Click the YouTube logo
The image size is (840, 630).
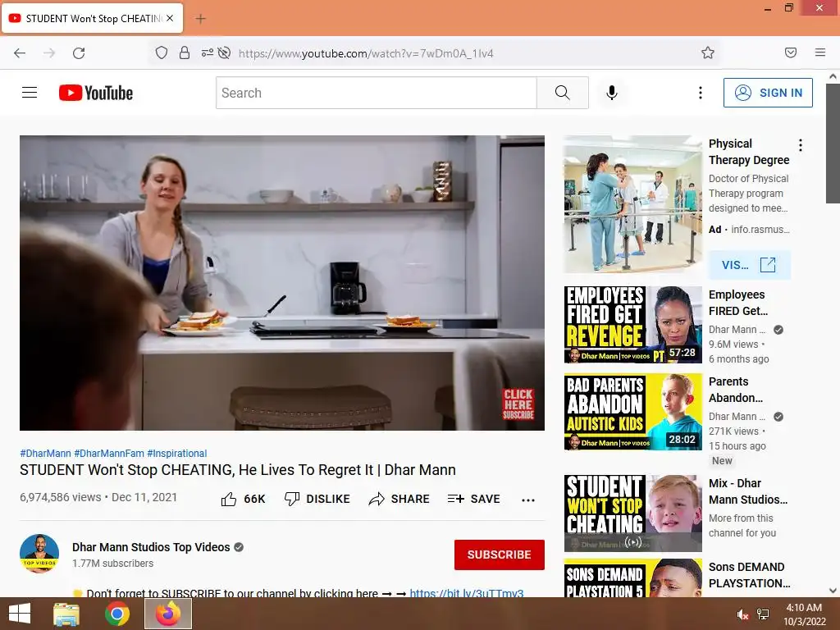pyautogui.click(x=96, y=93)
